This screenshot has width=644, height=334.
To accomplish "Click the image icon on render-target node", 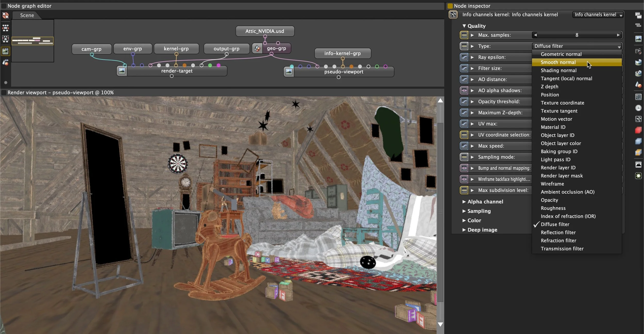I will pos(122,71).
